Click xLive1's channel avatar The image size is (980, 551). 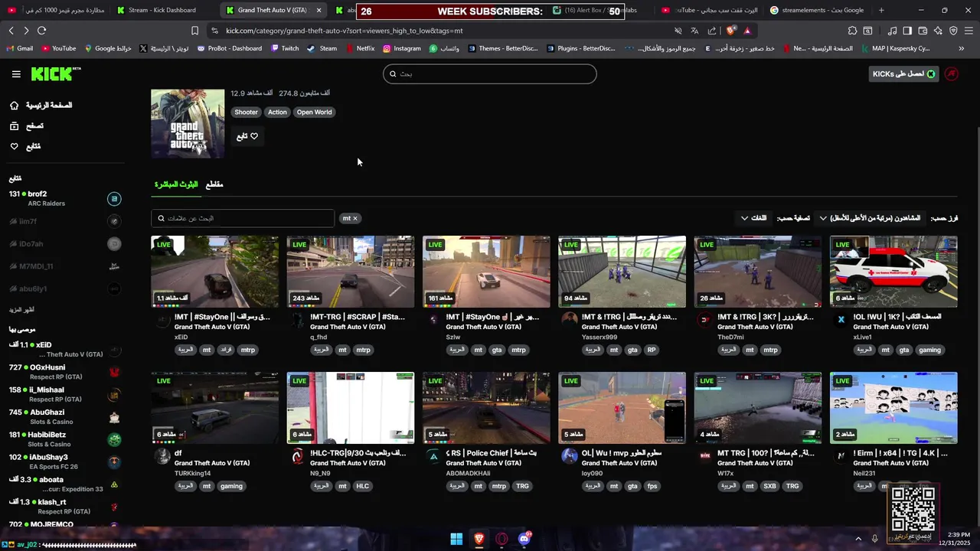[841, 319]
